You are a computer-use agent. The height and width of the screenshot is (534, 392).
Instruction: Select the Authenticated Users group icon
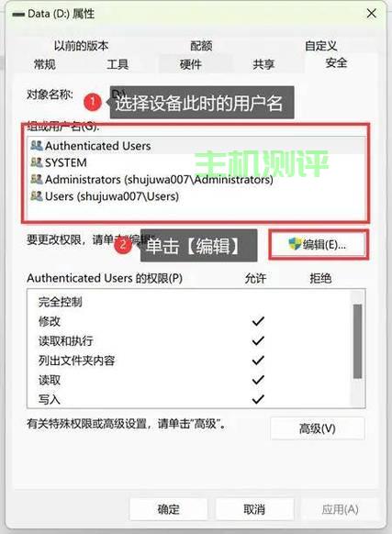[37, 146]
